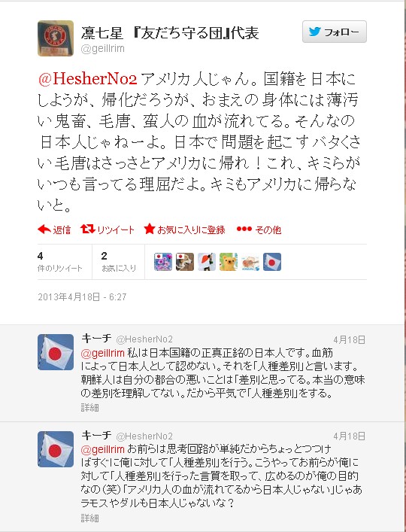This screenshot has width=406, height=532.
Task: Click the お気に入りに登録 star icon
Action: pos(149,230)
